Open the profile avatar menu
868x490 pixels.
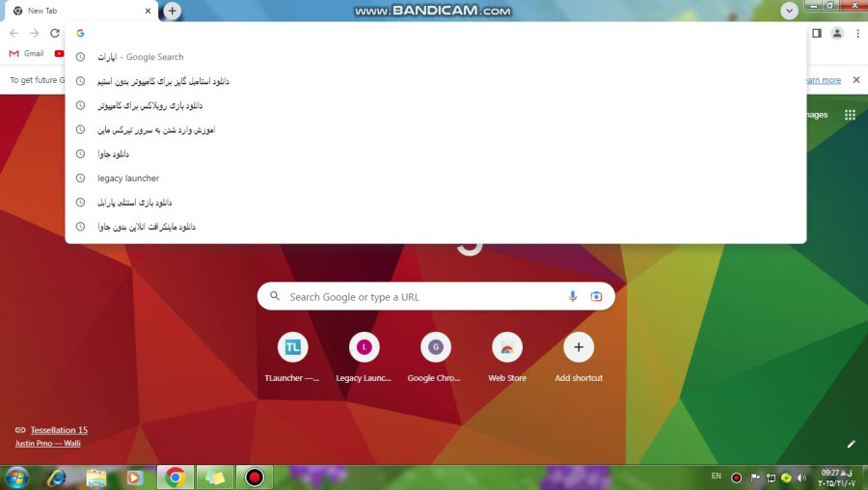837,33
